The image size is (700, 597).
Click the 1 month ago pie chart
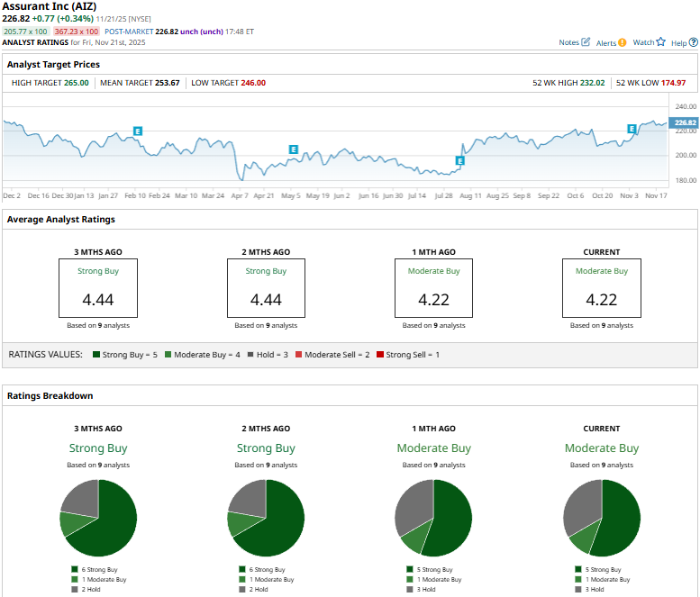(x=433, y=518)
